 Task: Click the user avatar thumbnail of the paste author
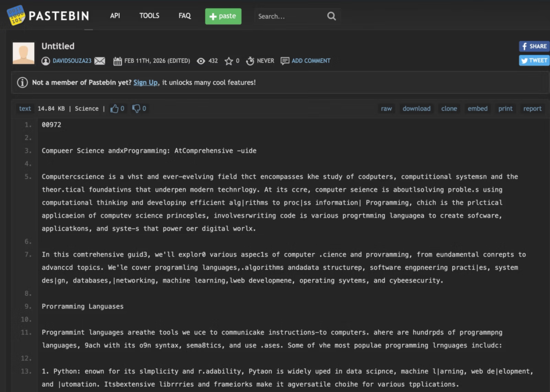[23, 53]
